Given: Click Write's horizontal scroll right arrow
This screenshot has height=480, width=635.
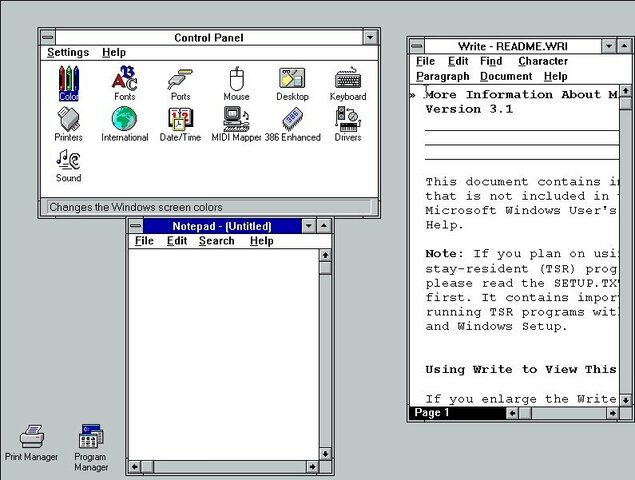Looking at the screenshot, I should (x=612, y=413).
